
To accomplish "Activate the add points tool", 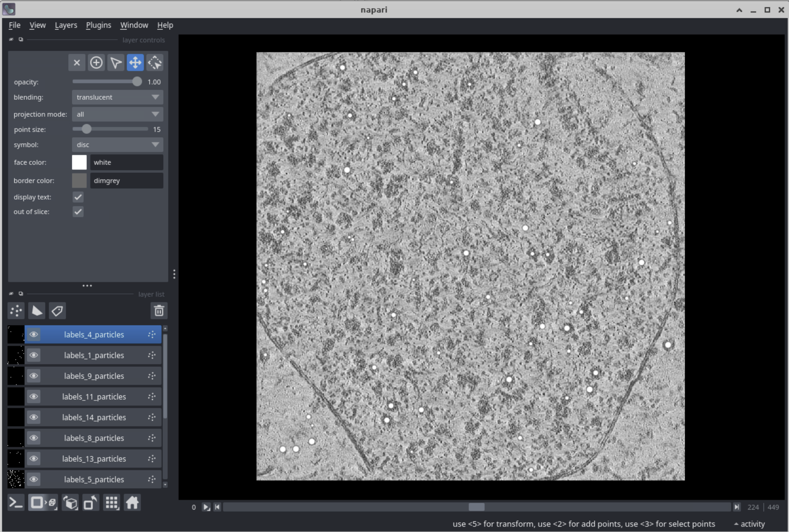I will tap(96, 62).
